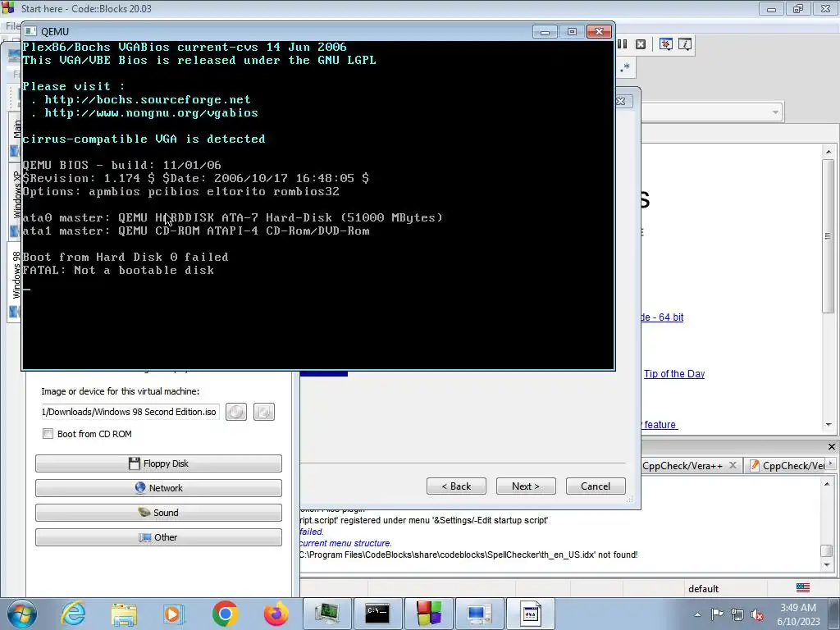Screen dimensions: 840x630
Task: Open the File menu in Code::Blocks
Action: (x=12, y=25)
